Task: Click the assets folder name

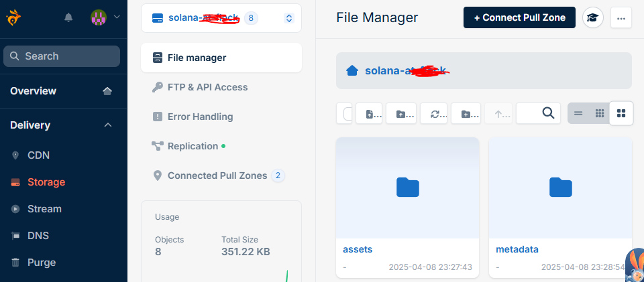Action: click(358, 249)
